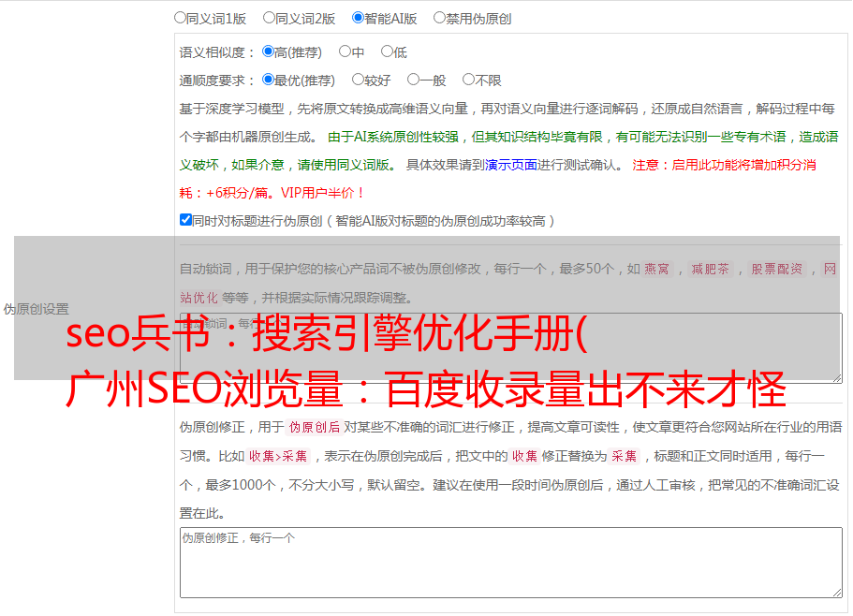Set 语义相似度 to 低
The height and width of the screenshot is (616, 853).
[387, 51]
